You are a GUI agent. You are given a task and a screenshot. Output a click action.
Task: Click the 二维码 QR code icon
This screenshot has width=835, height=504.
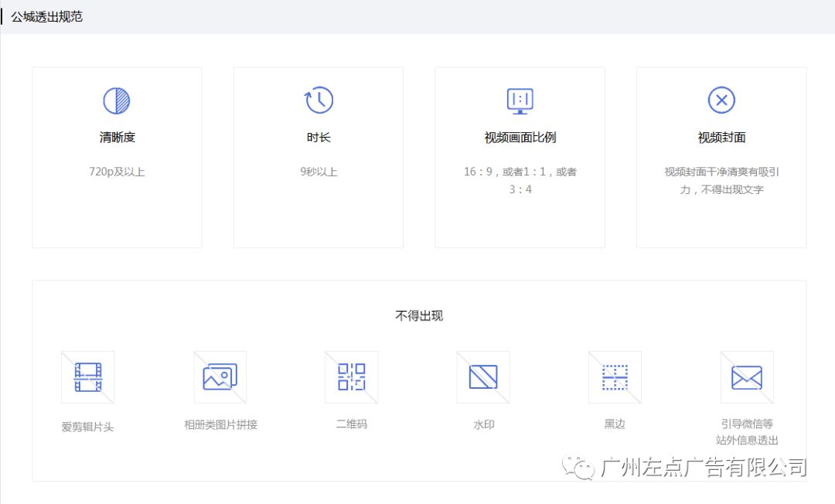tap(352, 376)
